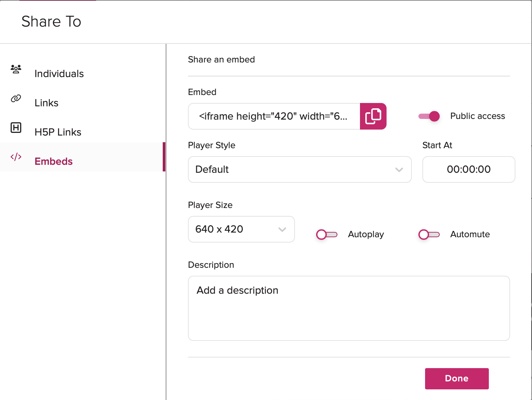Screen dimensions: 532x400
Task: Click the Start At time field
Action: click(x=468, y=169)
